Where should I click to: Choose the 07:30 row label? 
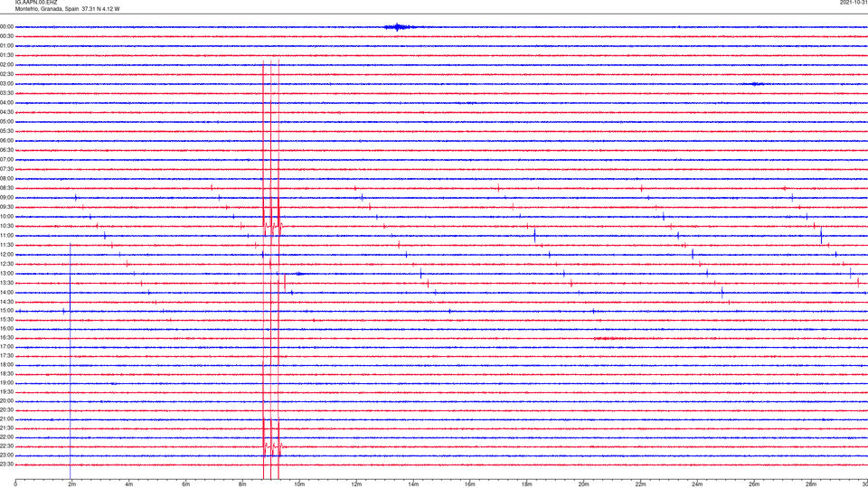[6, 169]
